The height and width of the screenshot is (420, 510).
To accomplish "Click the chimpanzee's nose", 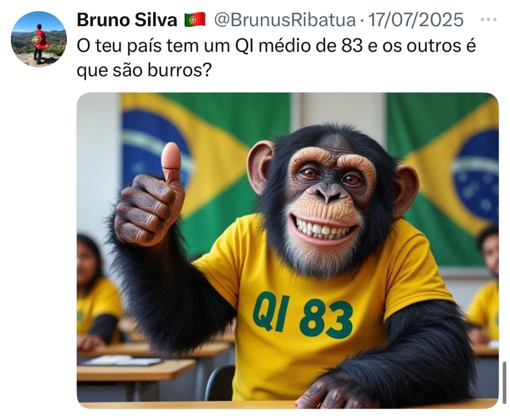I will (328, 192).
